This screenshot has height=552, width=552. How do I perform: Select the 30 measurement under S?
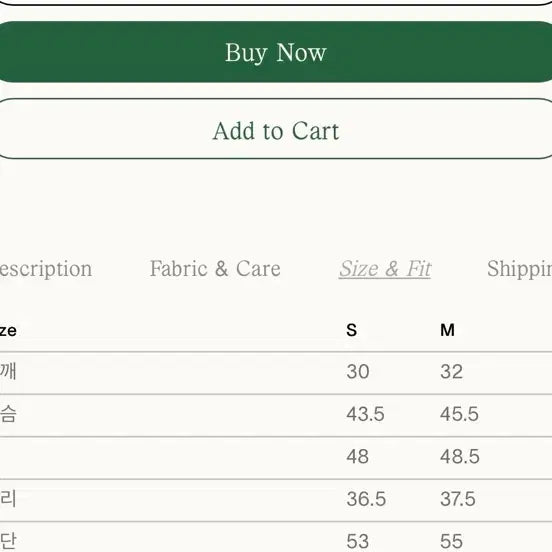358,372
